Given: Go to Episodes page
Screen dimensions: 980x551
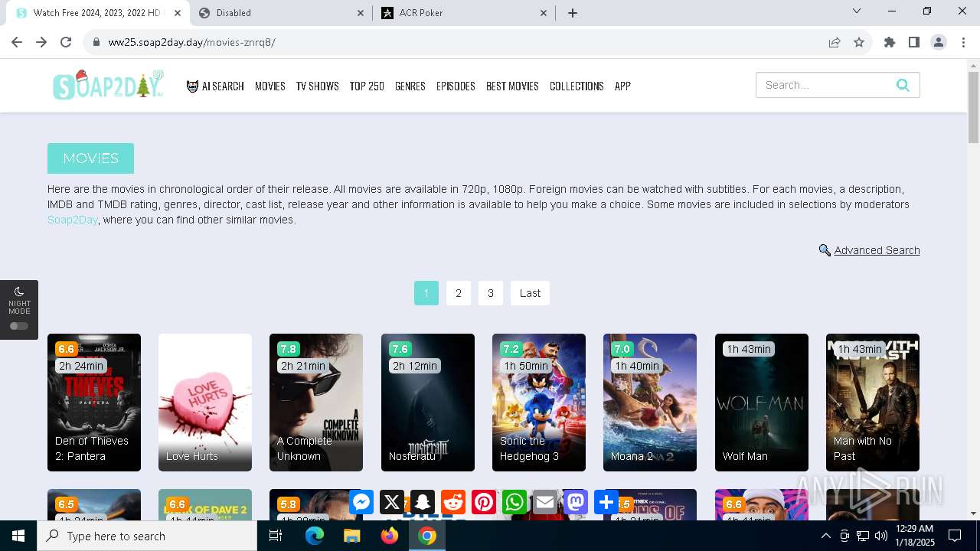Looking at the screenshot, I should [456, 86].
